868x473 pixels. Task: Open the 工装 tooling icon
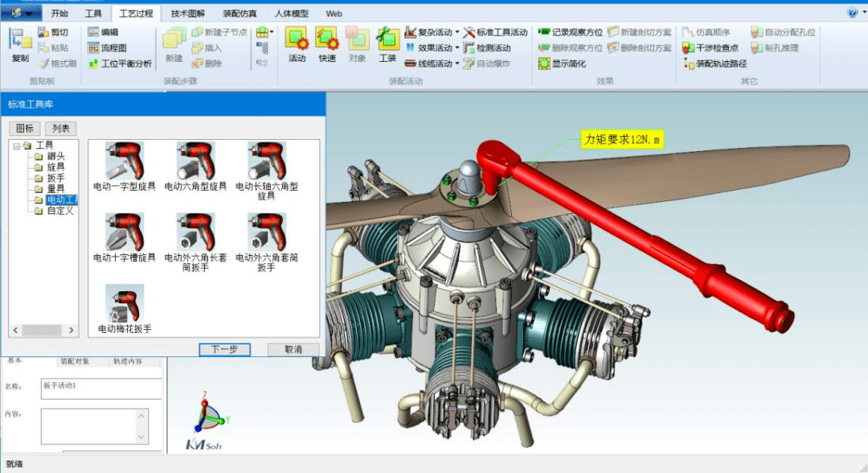387,44
